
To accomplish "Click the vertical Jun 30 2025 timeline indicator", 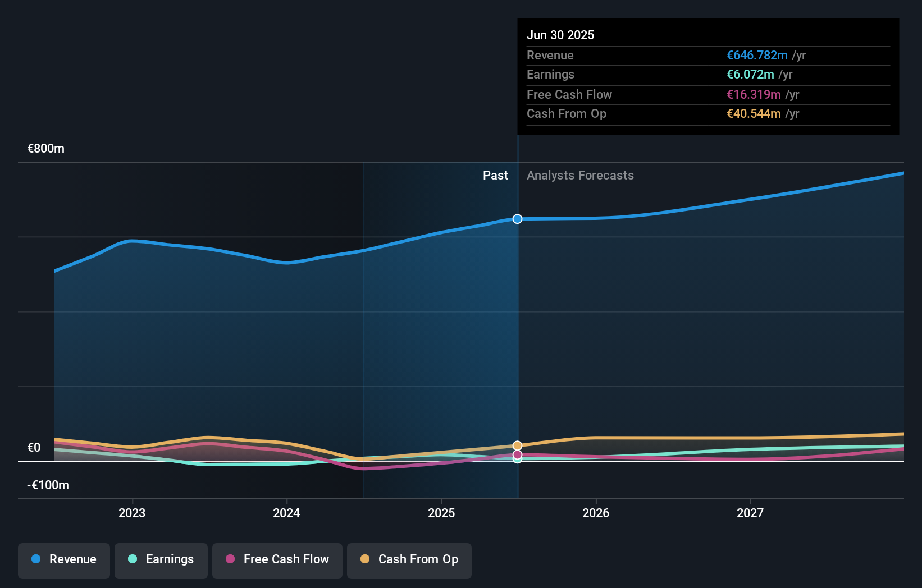I will point(517,337).
